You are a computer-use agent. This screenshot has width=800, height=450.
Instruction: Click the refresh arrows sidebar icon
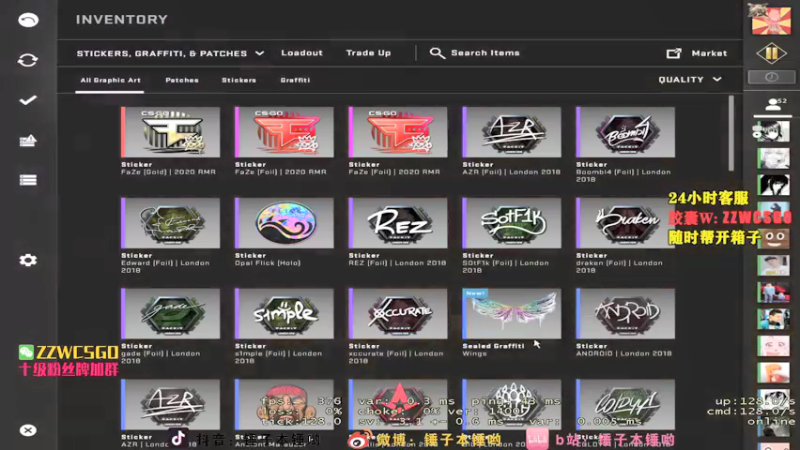(x=28, y=60)
